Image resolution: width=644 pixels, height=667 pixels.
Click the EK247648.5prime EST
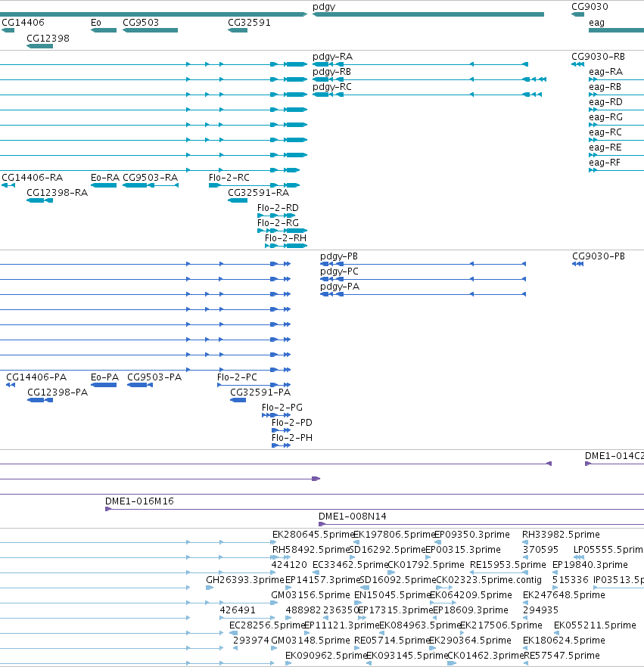coord(526,603)
